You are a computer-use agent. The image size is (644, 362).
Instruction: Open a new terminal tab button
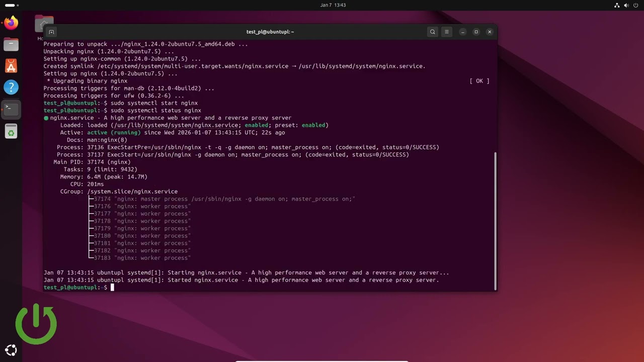point(51,32)
